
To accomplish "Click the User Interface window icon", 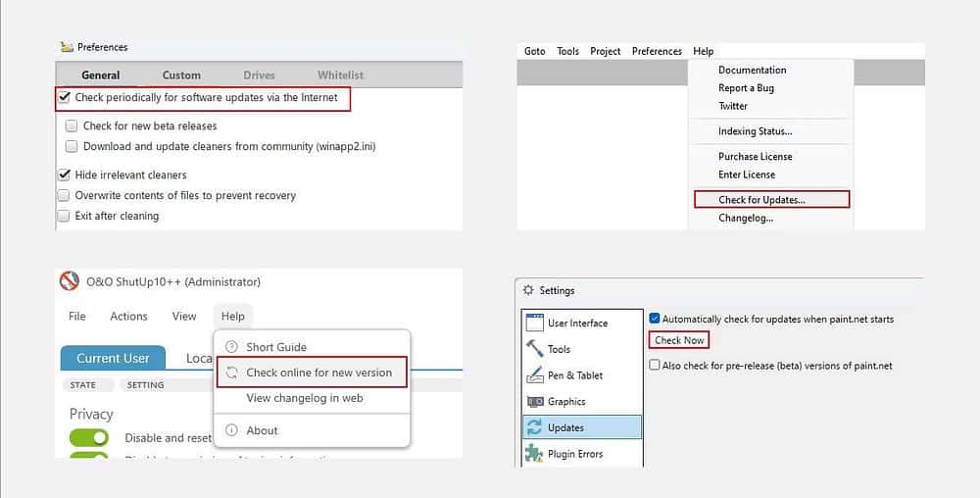I will point(534,323).
